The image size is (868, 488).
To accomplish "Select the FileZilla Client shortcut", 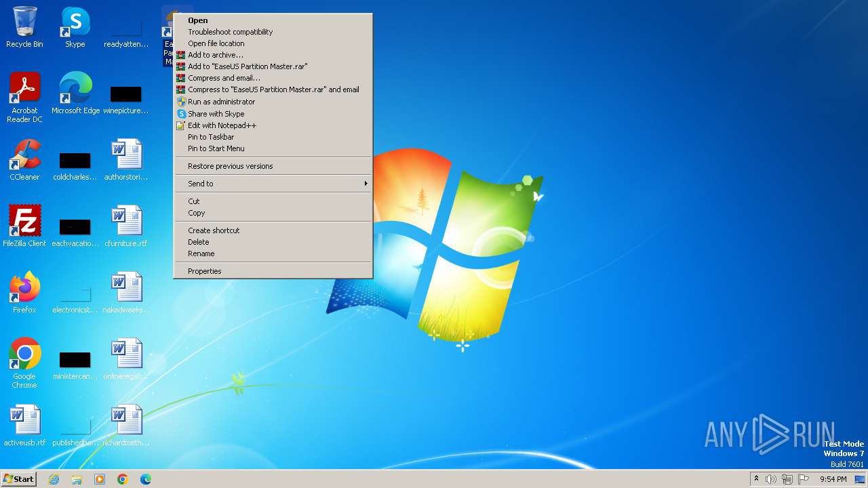I will click(x=24, y=226).
